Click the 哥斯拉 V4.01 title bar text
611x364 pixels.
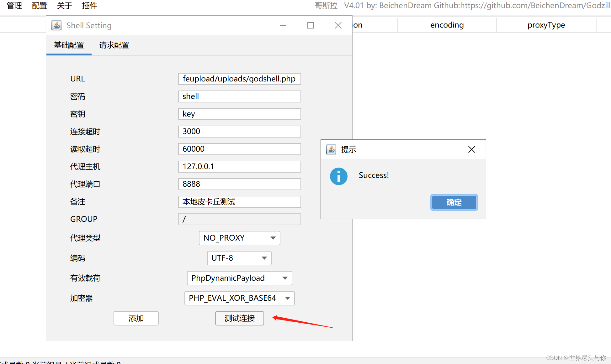(x=462, y=6)
